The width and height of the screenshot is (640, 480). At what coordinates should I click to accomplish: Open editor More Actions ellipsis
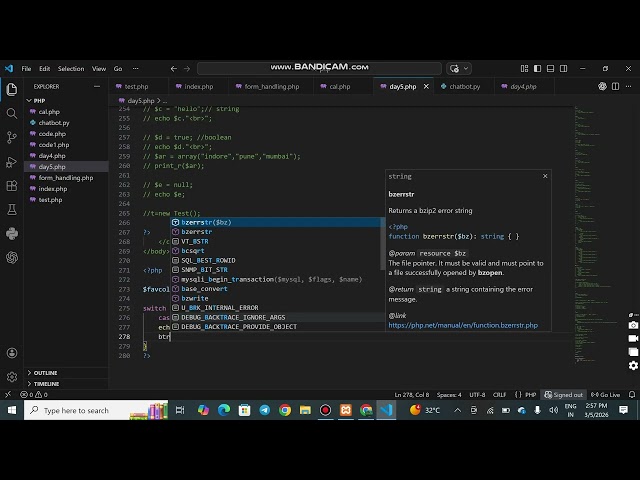629,86
